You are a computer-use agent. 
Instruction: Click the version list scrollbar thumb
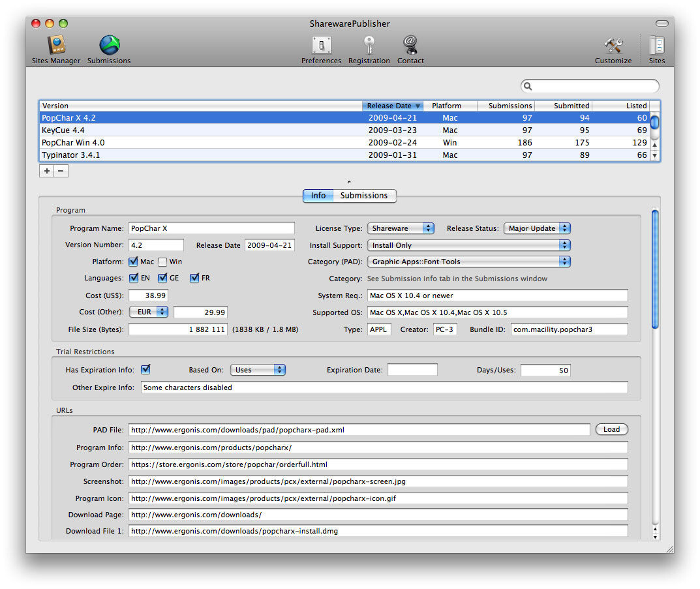click(x=654, y=122)
